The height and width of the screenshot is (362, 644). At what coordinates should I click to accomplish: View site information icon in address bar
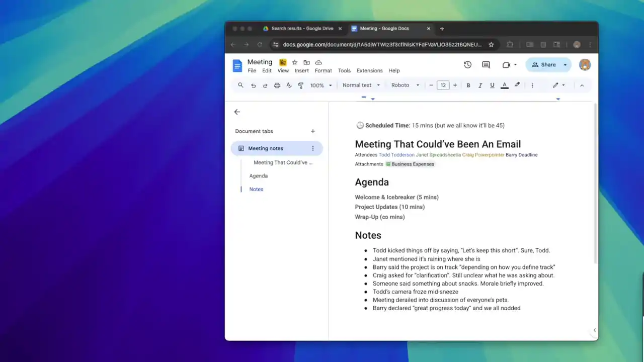[x=275, y=45]
